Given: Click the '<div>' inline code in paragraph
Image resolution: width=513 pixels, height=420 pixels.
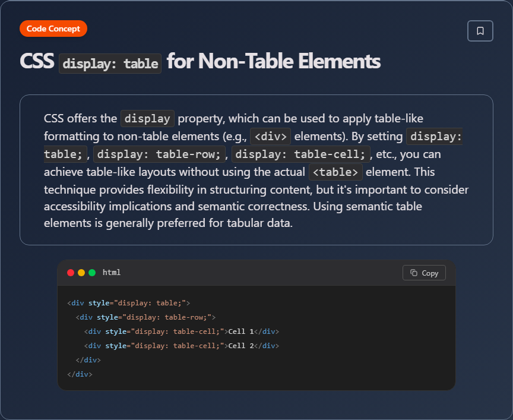Looking at the screenshot, I should point(271,137).
